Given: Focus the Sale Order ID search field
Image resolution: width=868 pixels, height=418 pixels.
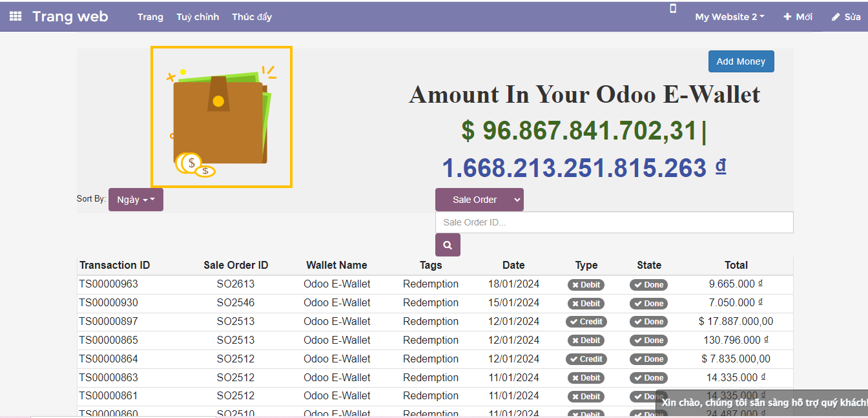Looking at the screenshot, I should (614, 222).
